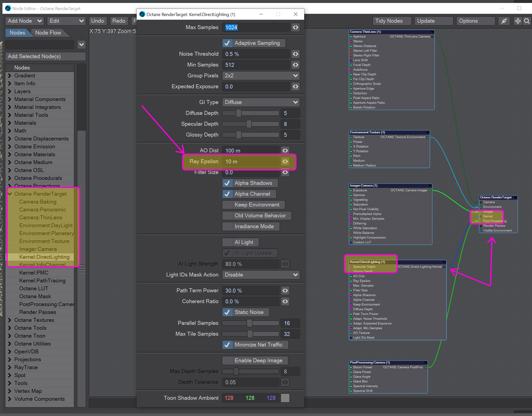Disable the Adaptive Sampling checkbox

point(228,43)
